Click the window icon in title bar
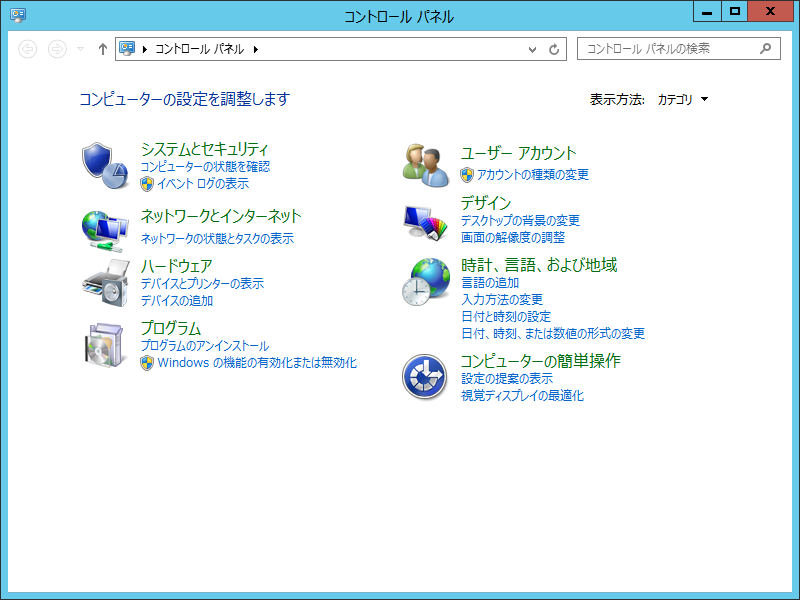Image resolution: width=800 pixels, height=600 pixels. pyautogui.click(x=18, y=15)
